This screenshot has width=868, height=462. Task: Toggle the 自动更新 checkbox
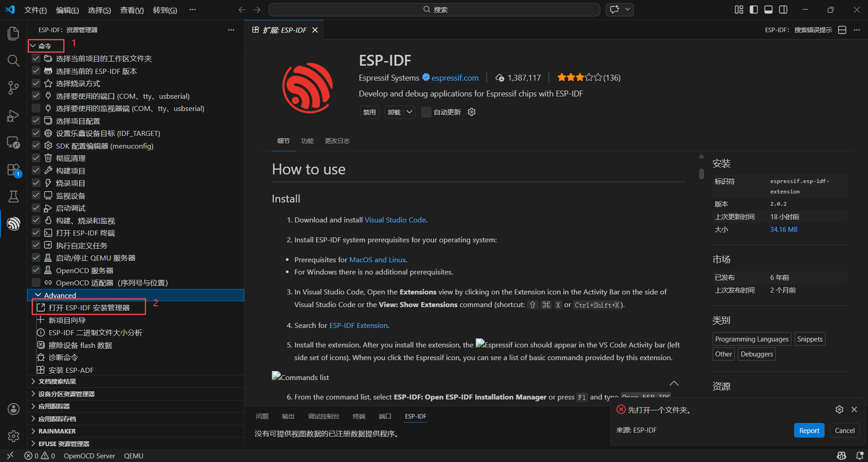click(426, 112)
